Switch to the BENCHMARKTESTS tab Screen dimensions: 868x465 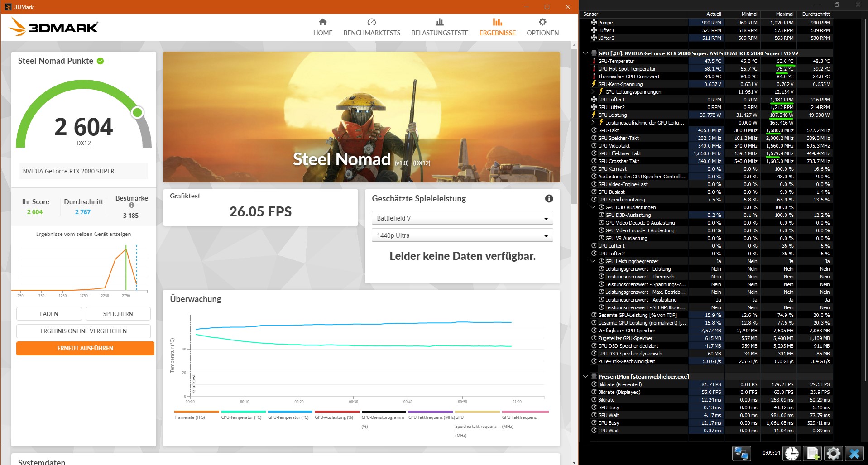click(x=372, y=27)
